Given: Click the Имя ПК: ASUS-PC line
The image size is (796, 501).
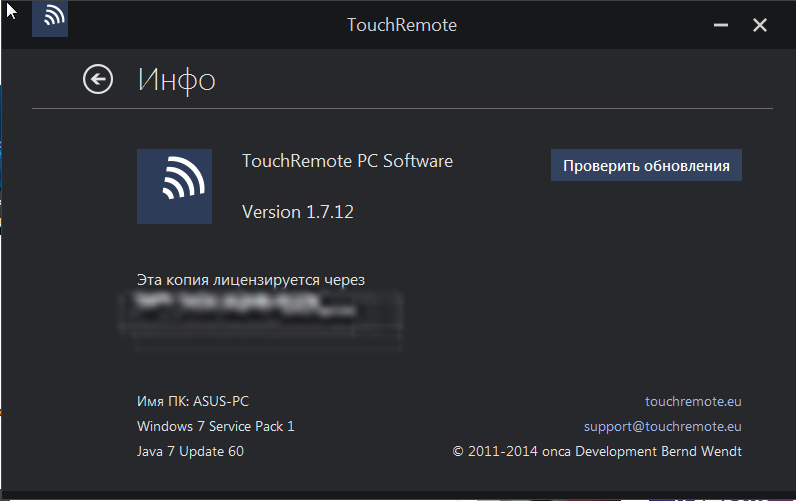Looking at the screenshot, I should click(193, 402).
